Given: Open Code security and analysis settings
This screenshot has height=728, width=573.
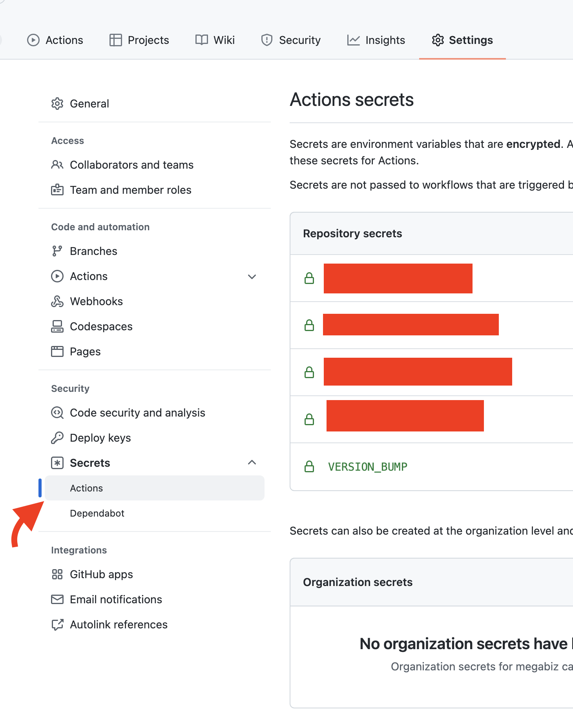Looking at the screenshot, I should [x=137, y=413].
